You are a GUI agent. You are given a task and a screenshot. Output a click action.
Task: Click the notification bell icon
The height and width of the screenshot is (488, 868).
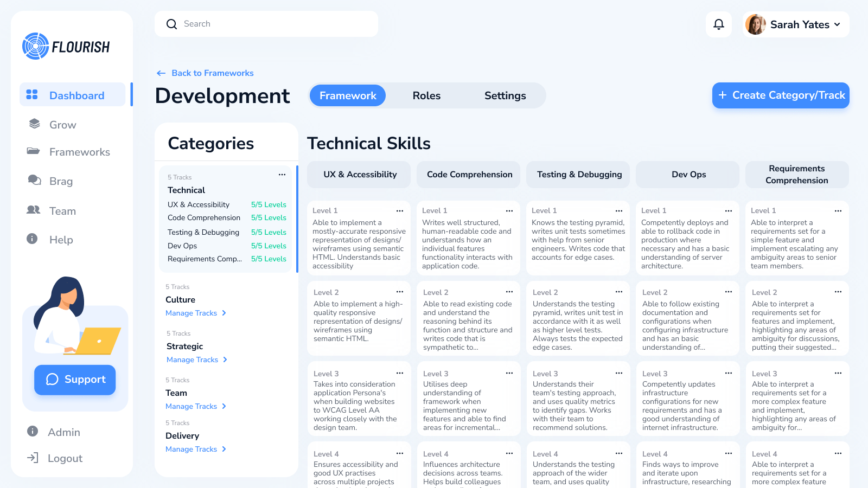point(718,24)
